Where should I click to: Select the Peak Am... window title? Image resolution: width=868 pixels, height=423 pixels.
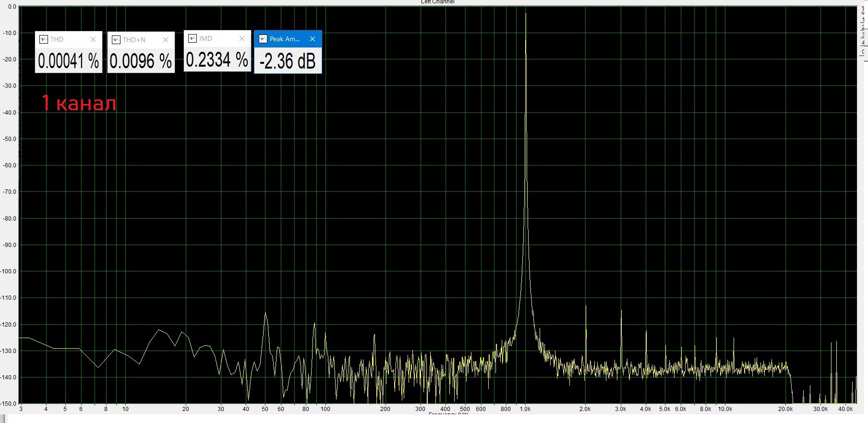tap(284, 39)
